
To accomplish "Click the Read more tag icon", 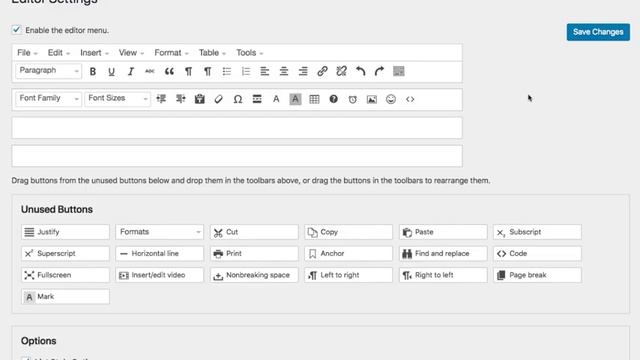I will [257, 99].
